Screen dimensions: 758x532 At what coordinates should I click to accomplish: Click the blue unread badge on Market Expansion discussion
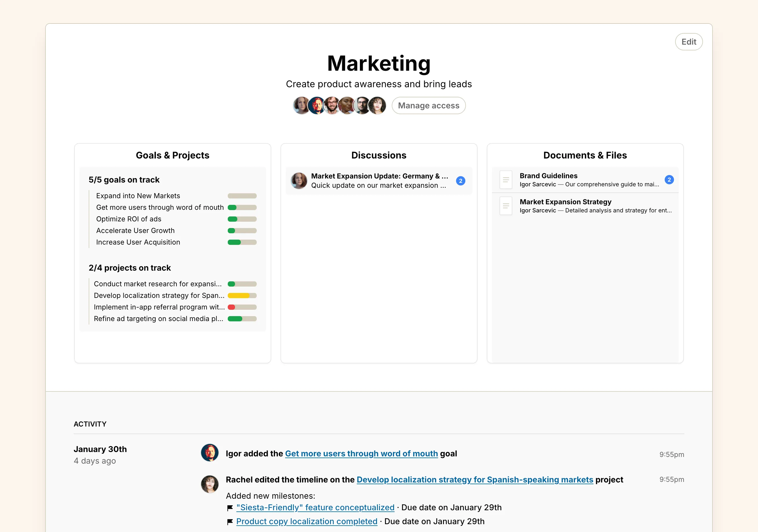pyautogui.click(x=460, y=181)
